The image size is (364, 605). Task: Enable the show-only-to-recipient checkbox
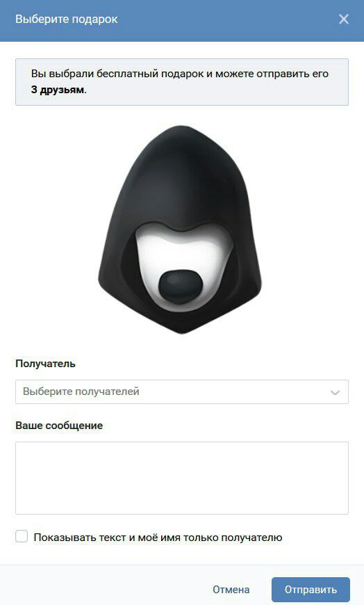point(22,536)
